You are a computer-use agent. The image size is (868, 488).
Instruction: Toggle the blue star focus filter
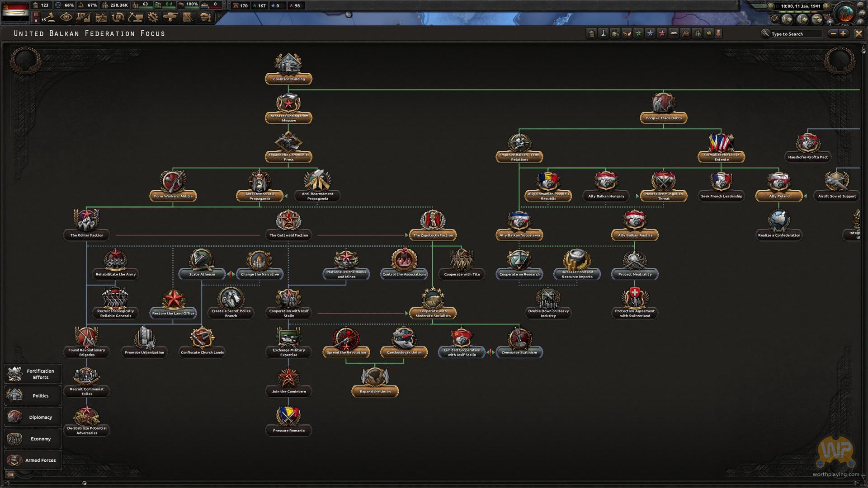pos(650,33)
